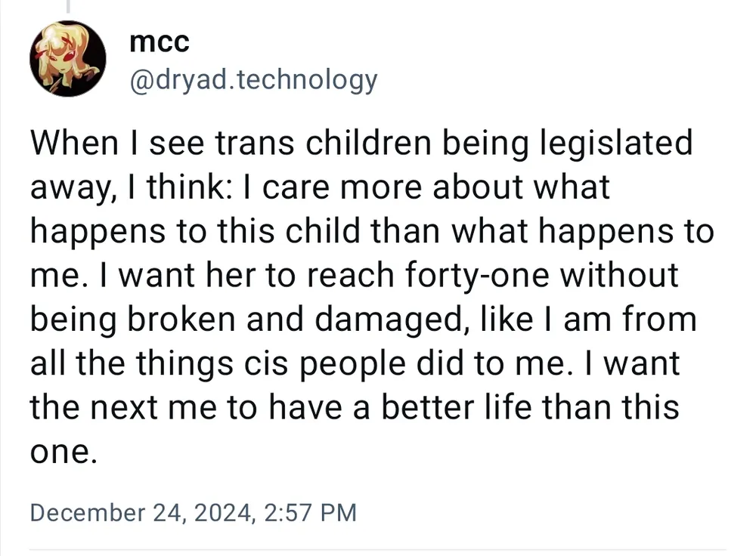Click the divider line below the timestamp

tap(378, 549)
